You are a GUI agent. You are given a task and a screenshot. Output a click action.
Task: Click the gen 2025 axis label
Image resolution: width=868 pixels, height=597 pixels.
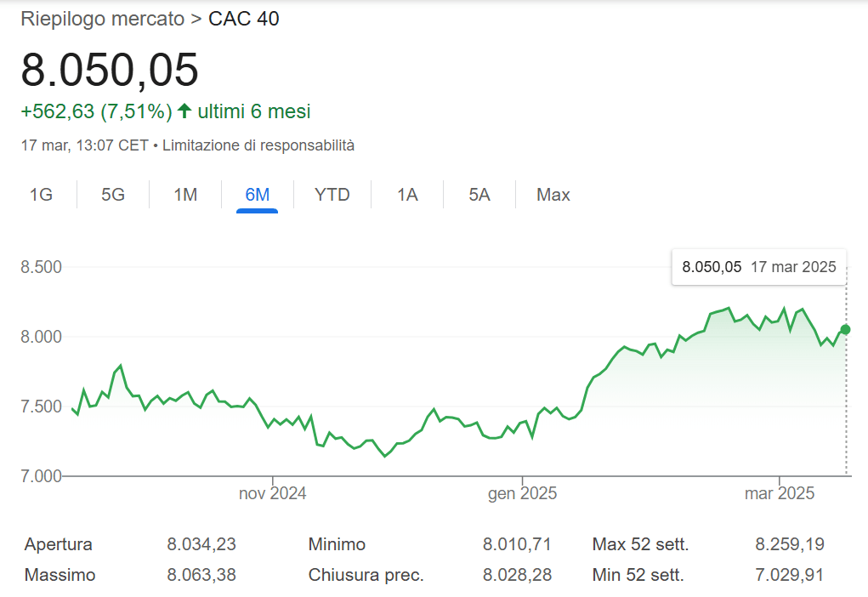coord(521,492)
